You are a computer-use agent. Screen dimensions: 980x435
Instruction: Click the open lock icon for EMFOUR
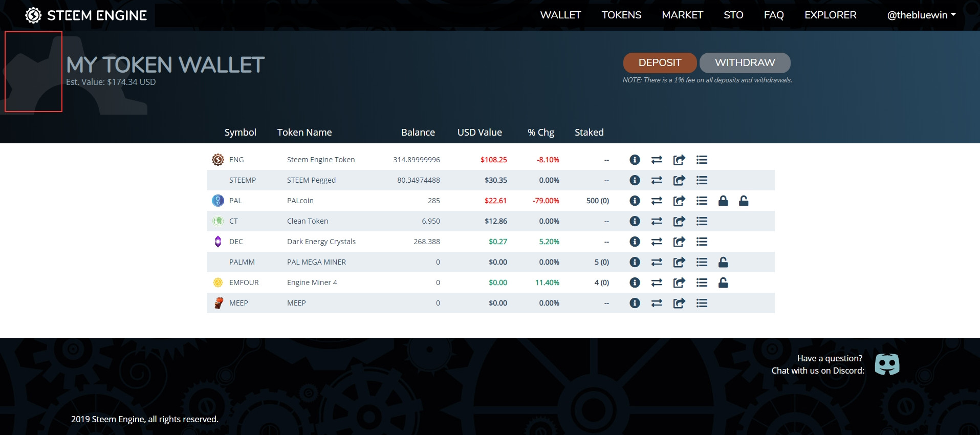(723, 282)
